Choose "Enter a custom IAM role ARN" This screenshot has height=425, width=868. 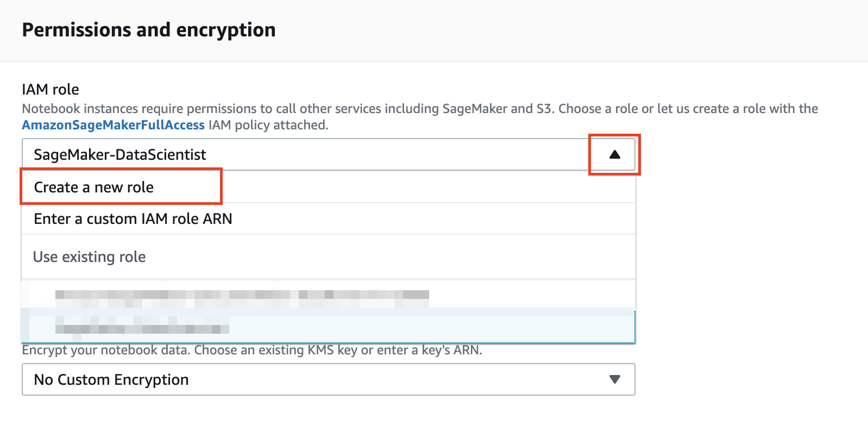point(133,219)
